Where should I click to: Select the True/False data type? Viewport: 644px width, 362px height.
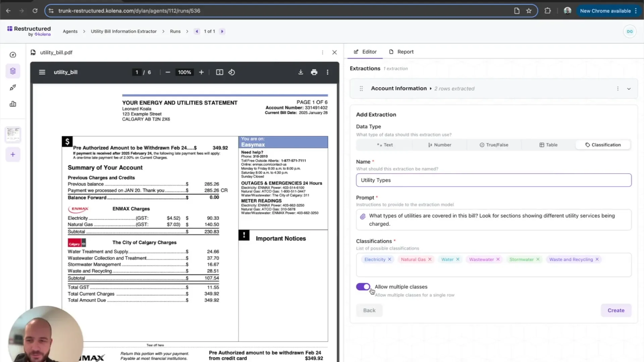[x=494, y=145]
